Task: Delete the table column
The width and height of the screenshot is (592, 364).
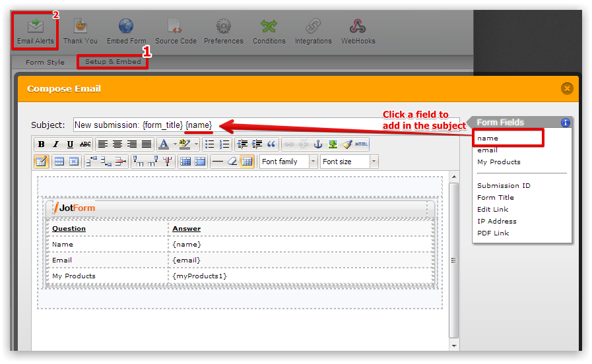Action: point(168,162)
